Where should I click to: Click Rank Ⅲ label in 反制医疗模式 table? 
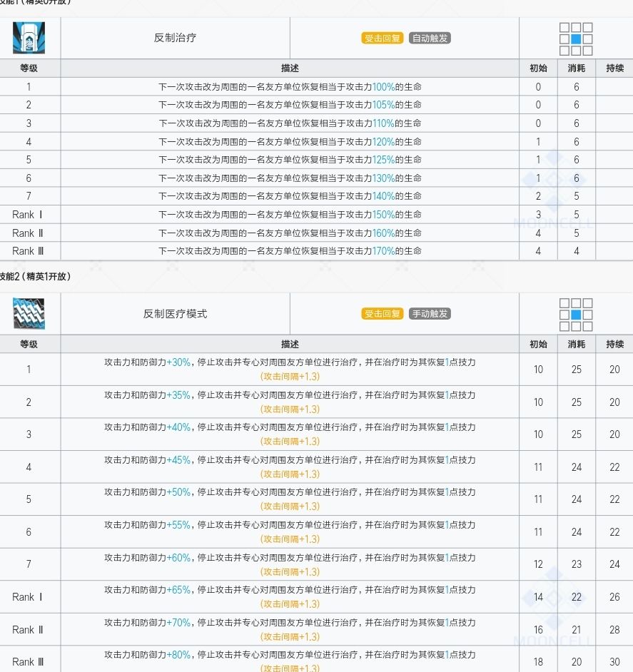(28, 662)
